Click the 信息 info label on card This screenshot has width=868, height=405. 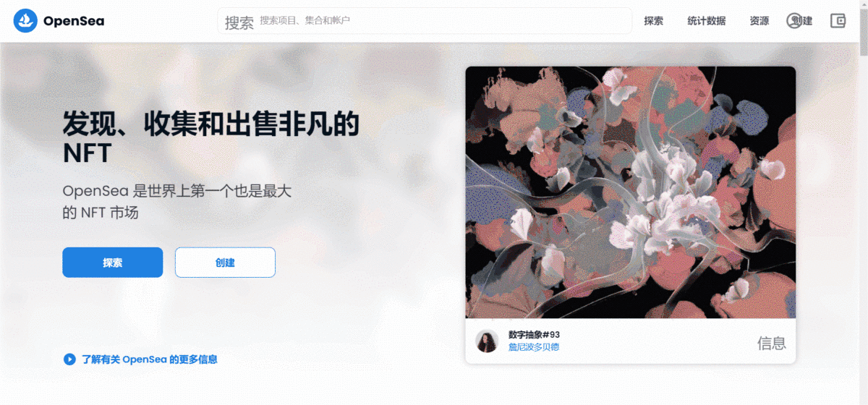[x=771, y=343]
